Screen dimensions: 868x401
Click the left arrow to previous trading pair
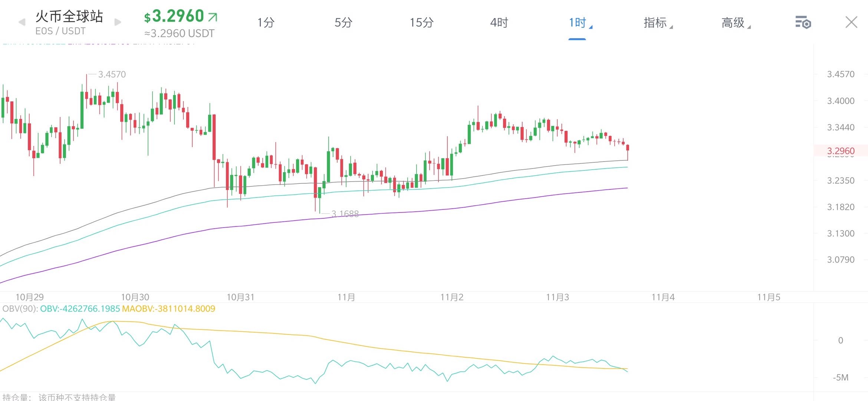point(22,22)
